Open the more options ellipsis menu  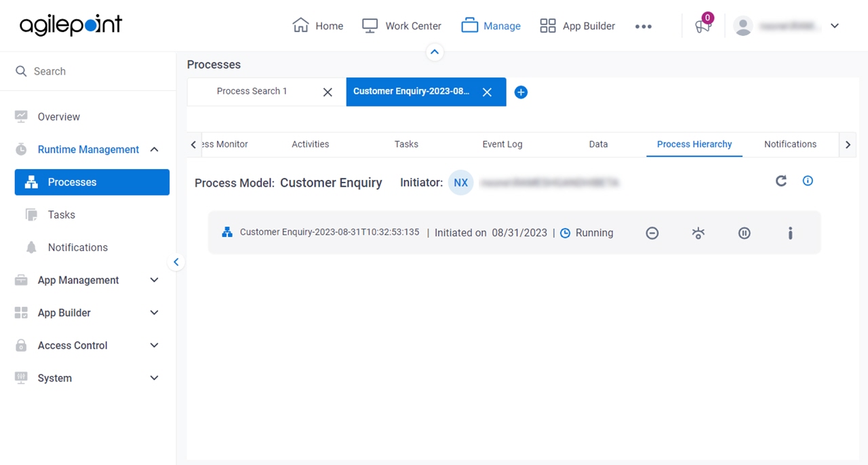(643, 26)
